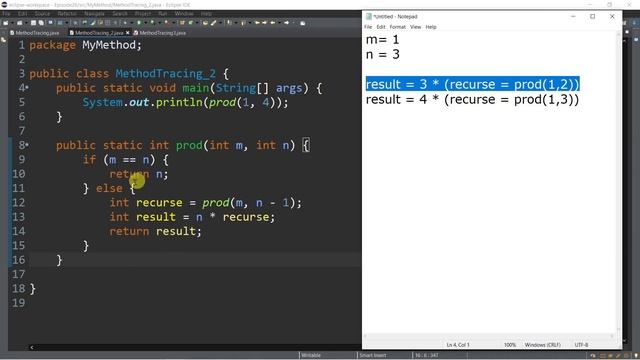Screen dimensions: 640x360
Task: Open the Eclipse Window menu
Action: coord(184,13)
